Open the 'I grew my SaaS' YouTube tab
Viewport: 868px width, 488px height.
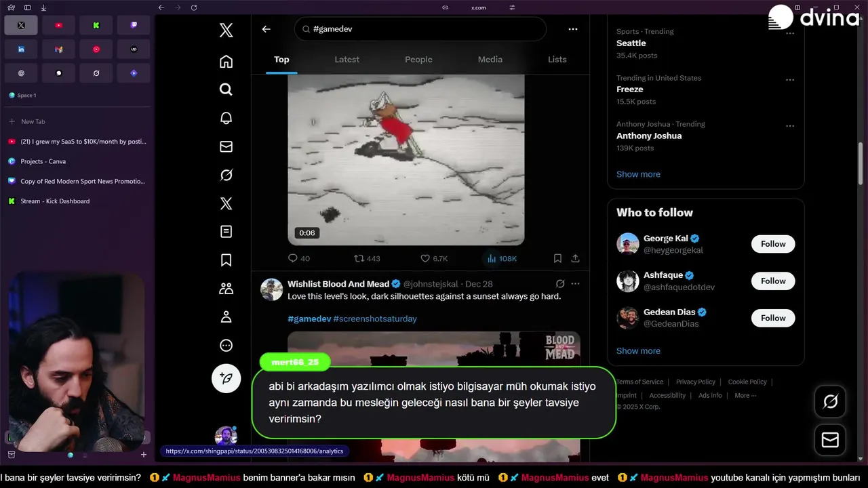(x=77, y=142)
